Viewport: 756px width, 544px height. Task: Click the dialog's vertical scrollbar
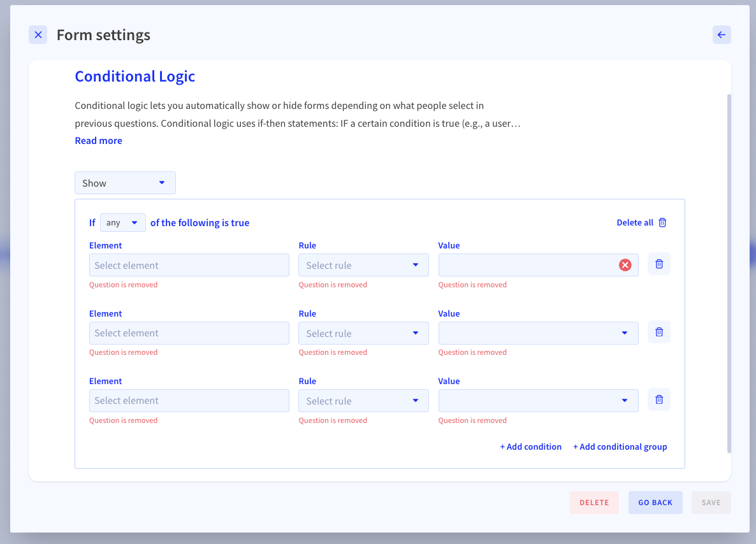729,274
